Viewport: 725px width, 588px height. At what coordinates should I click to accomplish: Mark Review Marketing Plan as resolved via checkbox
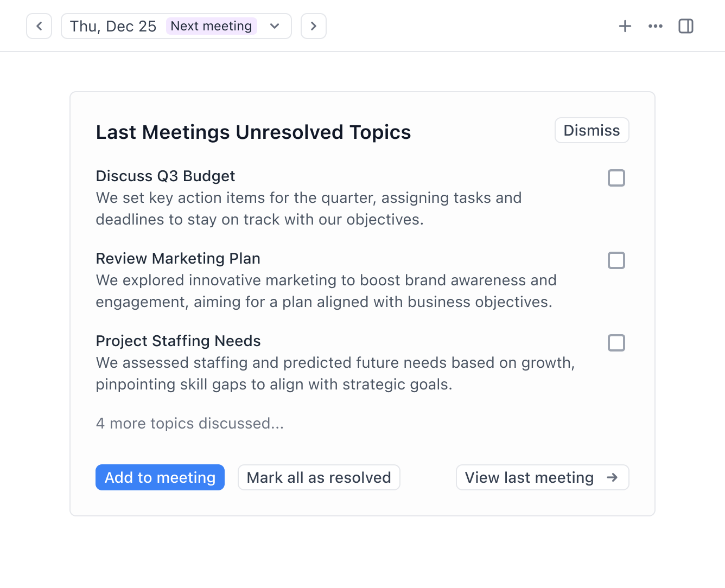616,260
